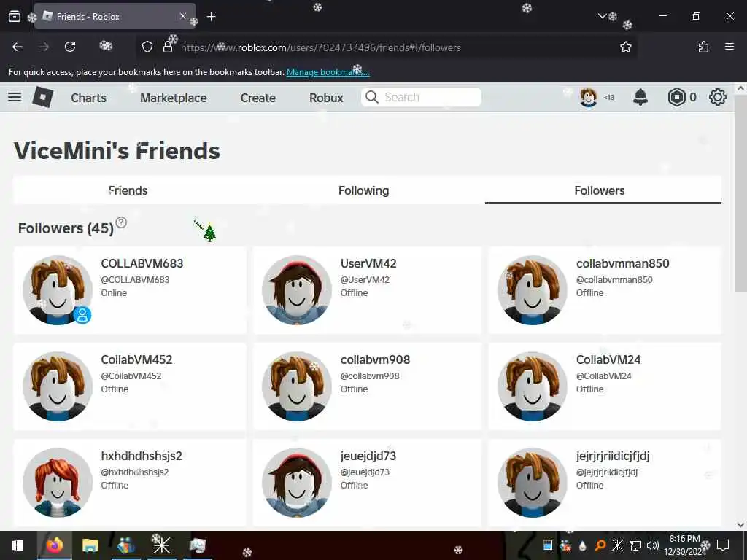Open COLLABVM683's profile name
Viewport: 747px width, 560px height.
(x=142, y=263)
